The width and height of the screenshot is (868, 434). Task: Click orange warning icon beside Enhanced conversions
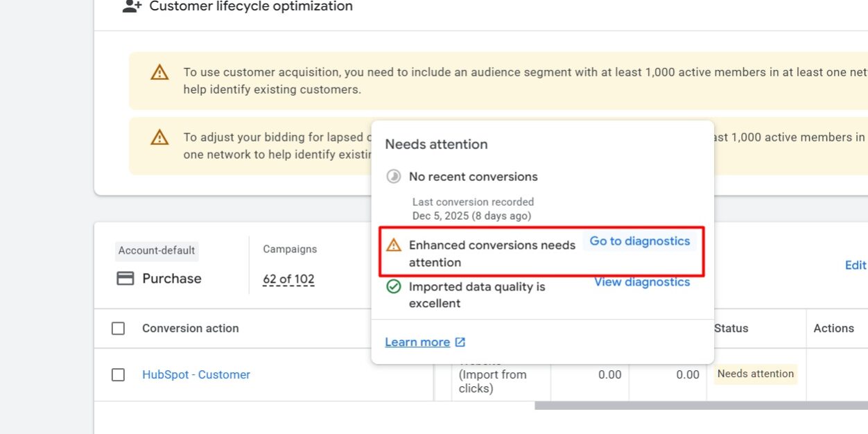point(394,245)
